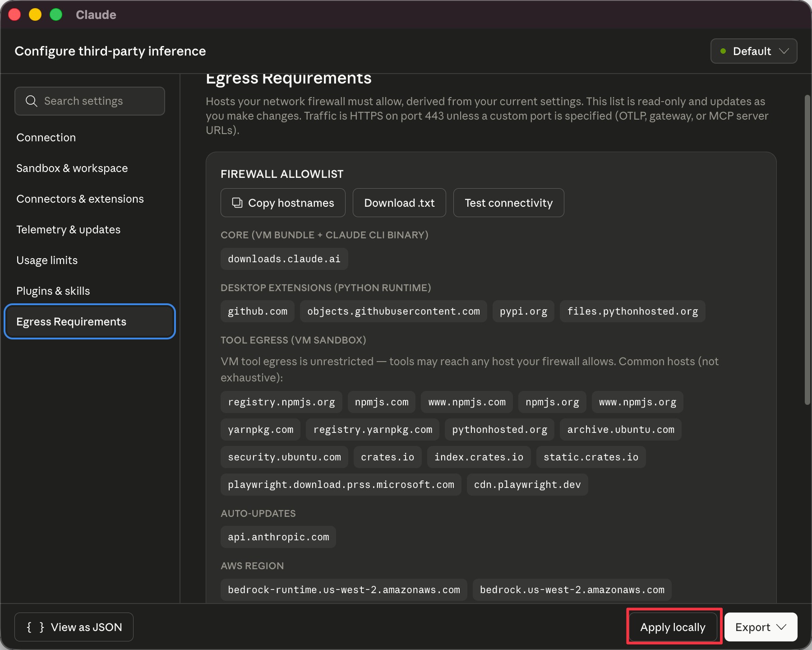Image resolution: width=812 pixels, height=650 pixels.
Task: Click the AWS REGION section label
Action: click(252, 566)
